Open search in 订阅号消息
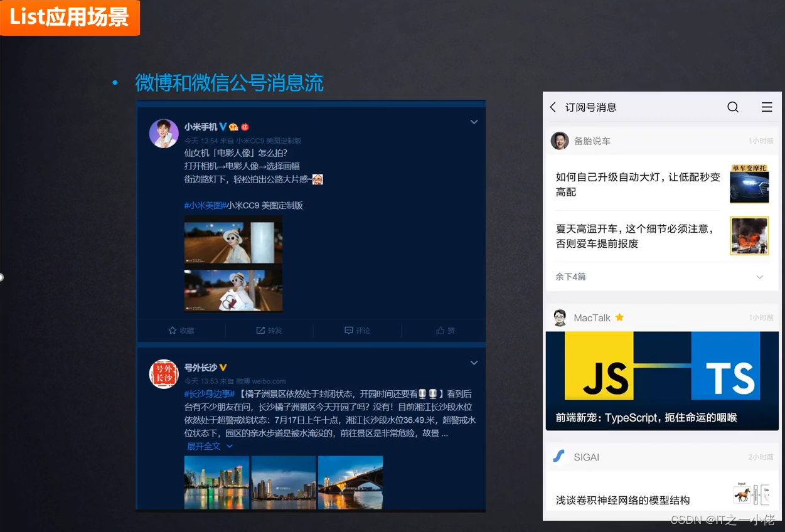Image resolution: width=785 pixels, height=532 pixels. point(733,107)
